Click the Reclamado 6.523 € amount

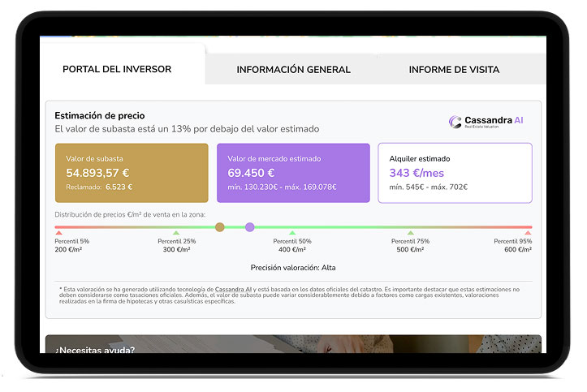coord(118,187)
